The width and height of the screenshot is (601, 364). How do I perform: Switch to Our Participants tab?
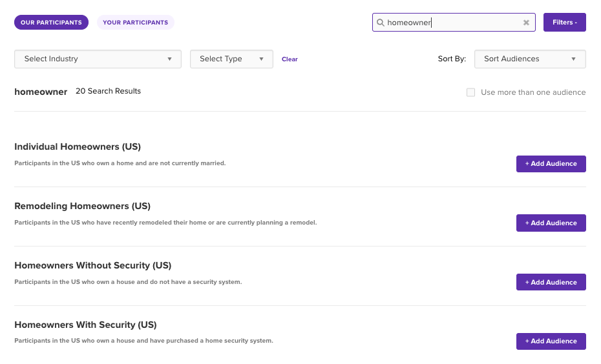tap(51, 22)
